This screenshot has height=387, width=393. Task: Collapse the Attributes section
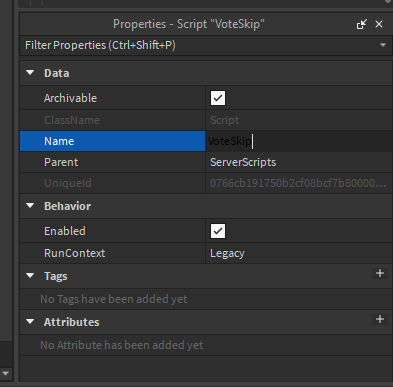coord(30,322)
